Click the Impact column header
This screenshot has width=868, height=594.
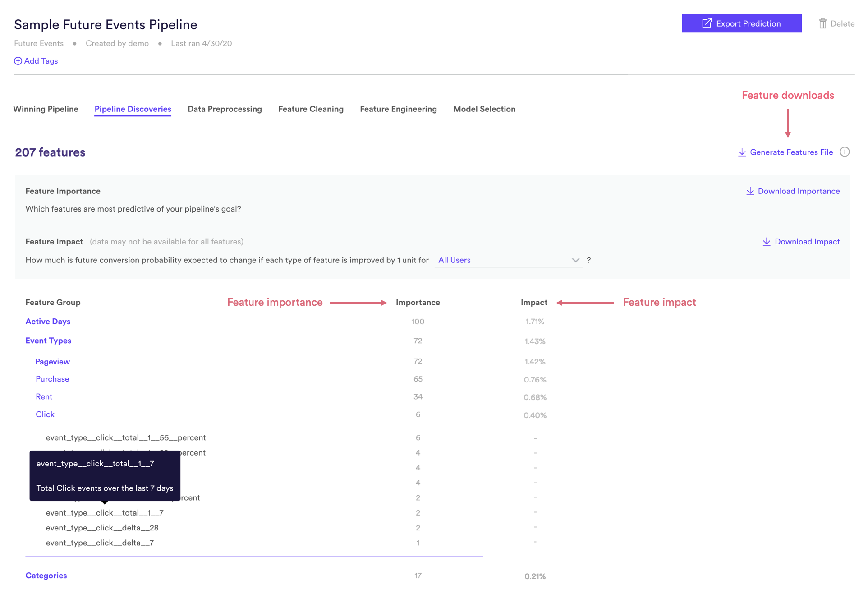(534, 303)
